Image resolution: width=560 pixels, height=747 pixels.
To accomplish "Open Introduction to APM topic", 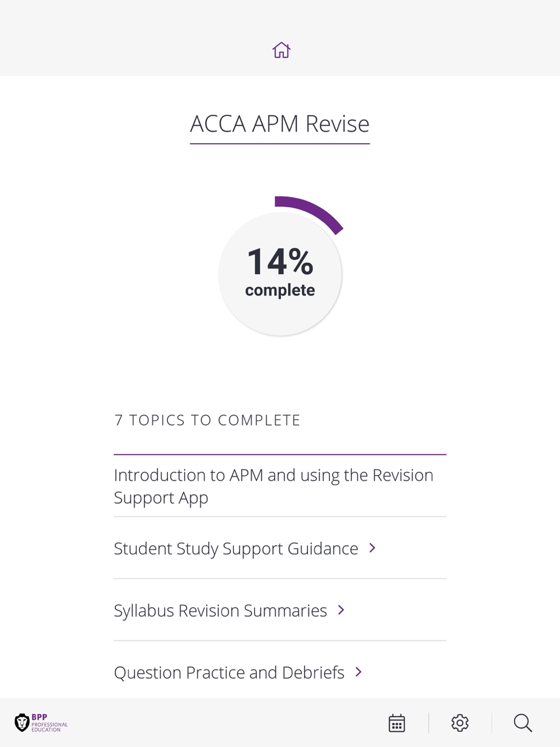I will [x=280, y=486].
